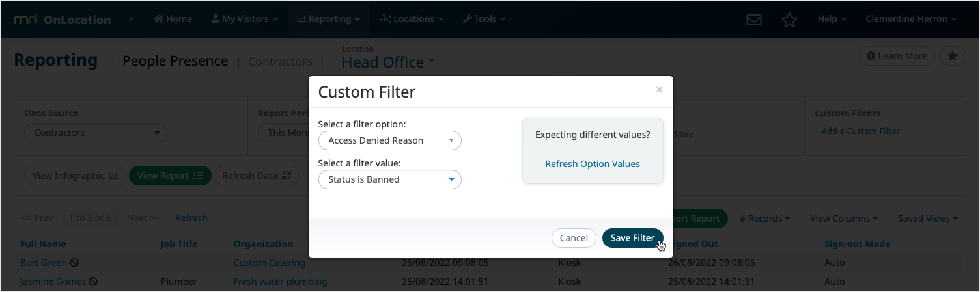Click the Refresh Data button
980x292 pixels.
[257, 176]
